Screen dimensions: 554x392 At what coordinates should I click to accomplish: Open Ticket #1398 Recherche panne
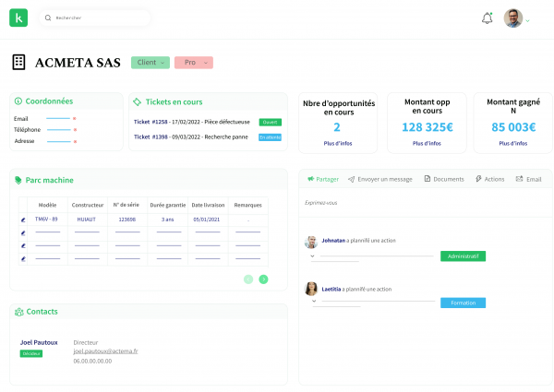(191, 137)
